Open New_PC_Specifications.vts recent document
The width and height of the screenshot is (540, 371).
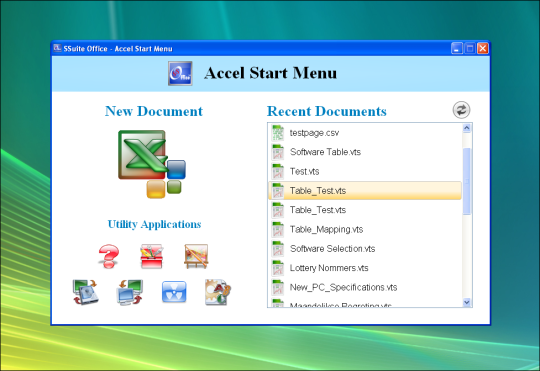tap(365, 287)
